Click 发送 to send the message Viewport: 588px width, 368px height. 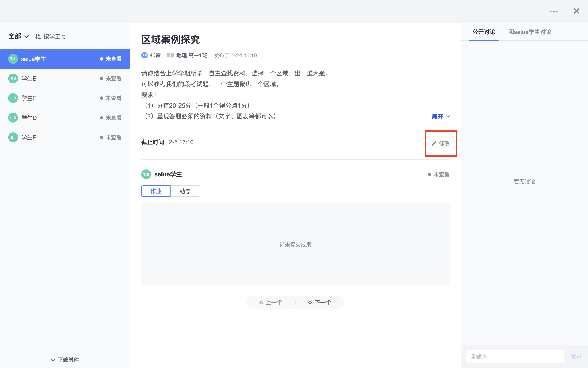click(576, 357)
